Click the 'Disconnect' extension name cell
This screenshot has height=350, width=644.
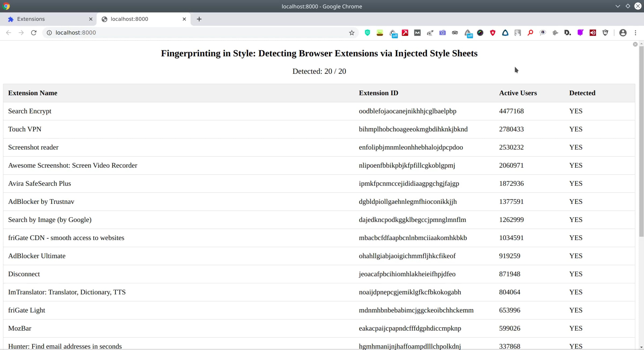coord(24,274)
